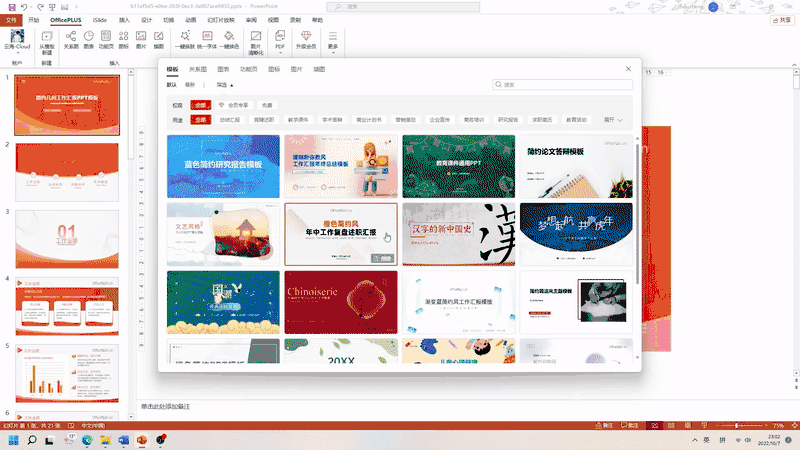800x450 pixels.
Task: Open the 更多 (more) dropdown
Action: pos(333,42)
